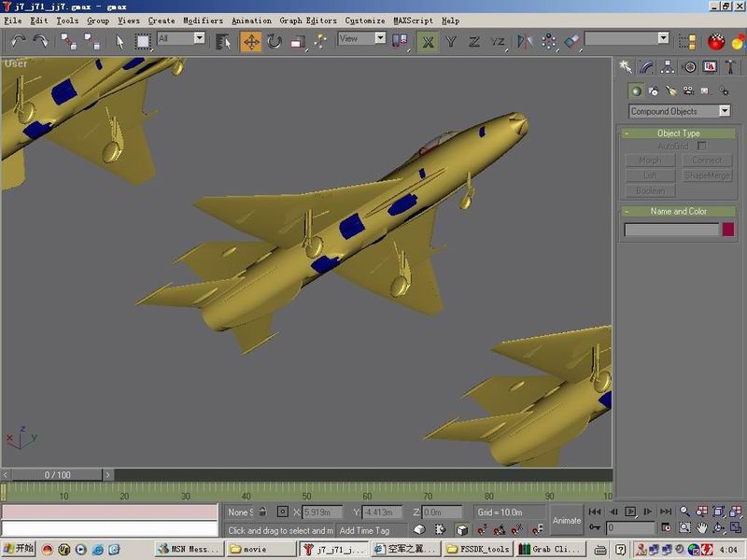
Task: Toggle the Y axis constraint
Action: (x=451, y=41)
